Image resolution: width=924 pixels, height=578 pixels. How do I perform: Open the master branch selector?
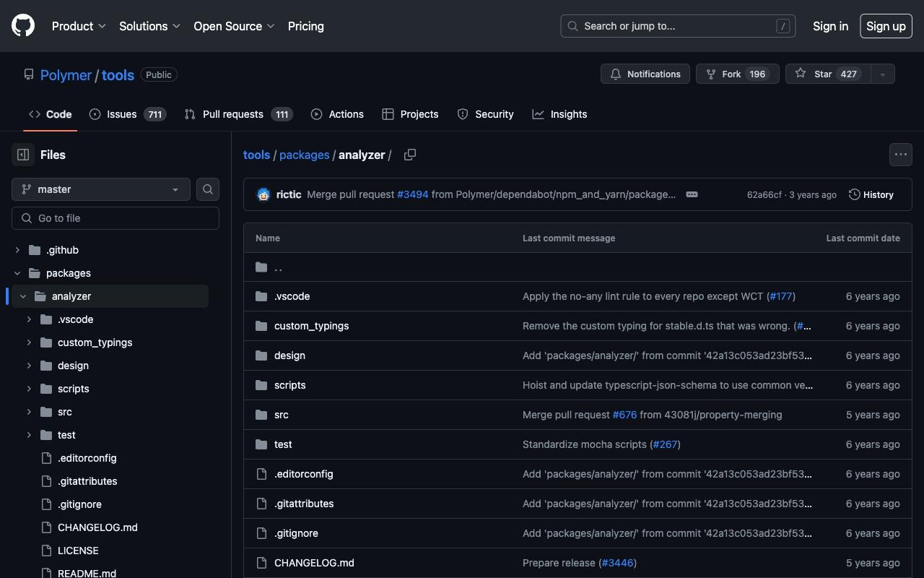pos(101,189)
